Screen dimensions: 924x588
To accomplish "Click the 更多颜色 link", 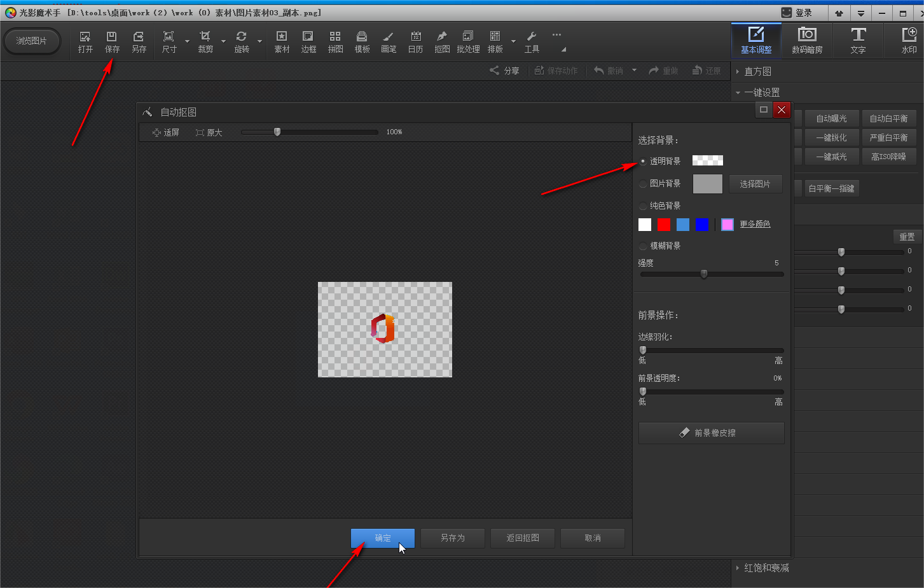I will [755, 225].
